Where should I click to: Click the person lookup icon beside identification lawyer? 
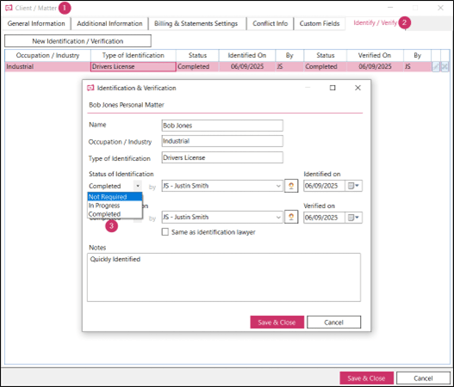[291, 186]
